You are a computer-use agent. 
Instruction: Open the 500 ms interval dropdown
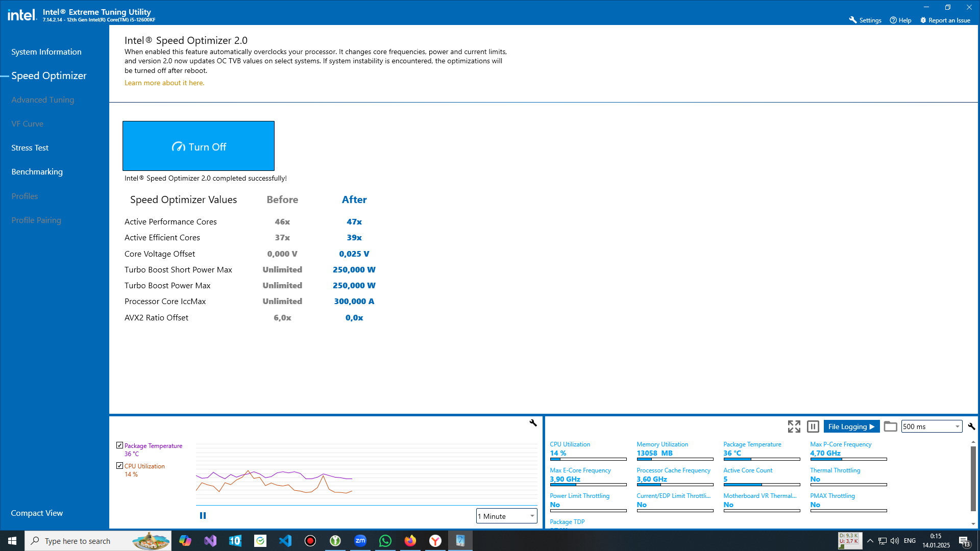pyautogui.click(x=932, y=427)
